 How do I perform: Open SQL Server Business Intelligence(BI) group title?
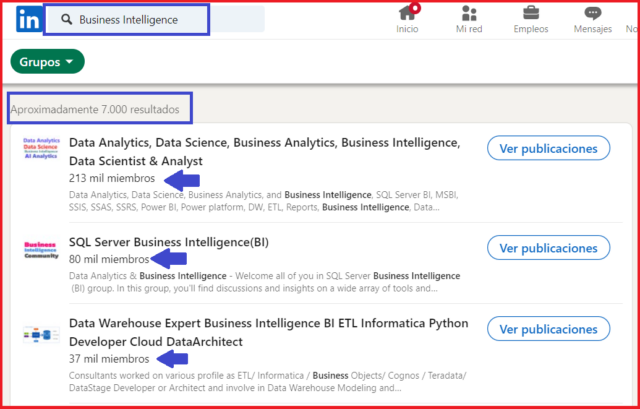coord(169,242)
